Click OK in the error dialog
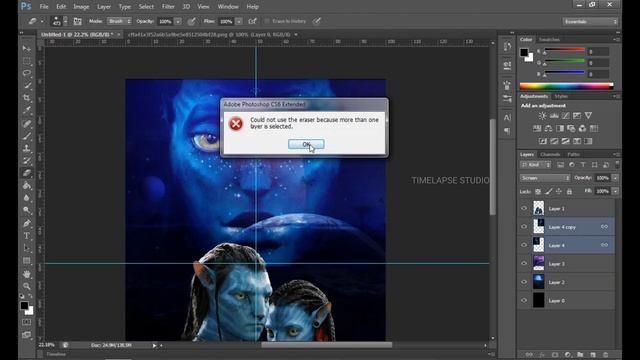 (x=306, y=144)
